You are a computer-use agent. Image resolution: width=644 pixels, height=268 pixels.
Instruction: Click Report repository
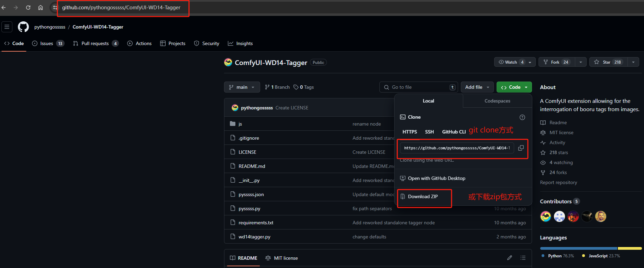coord(558,182)
